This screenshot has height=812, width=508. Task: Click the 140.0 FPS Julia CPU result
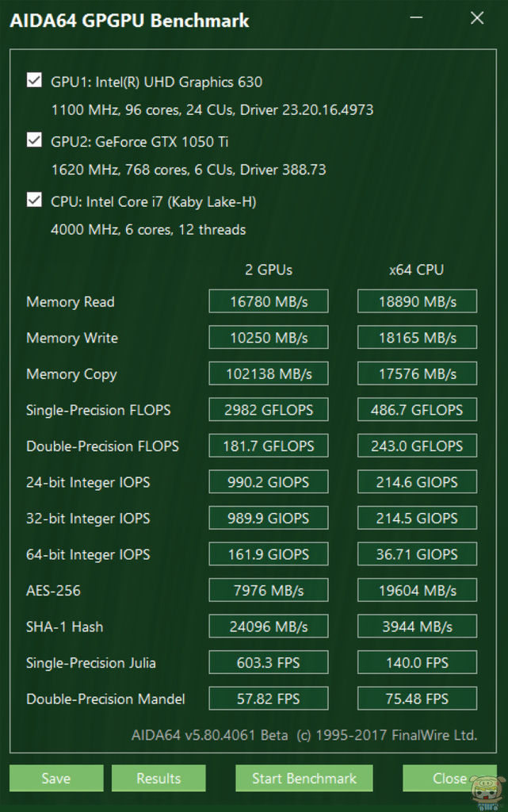pyautogui.click(x=417, y=663)
